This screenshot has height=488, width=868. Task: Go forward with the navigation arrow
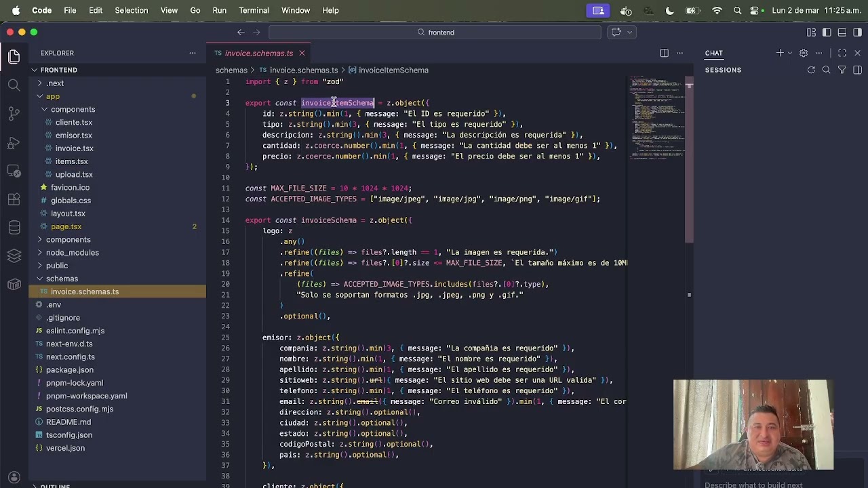pyautogui.click(x=256, y=32)
